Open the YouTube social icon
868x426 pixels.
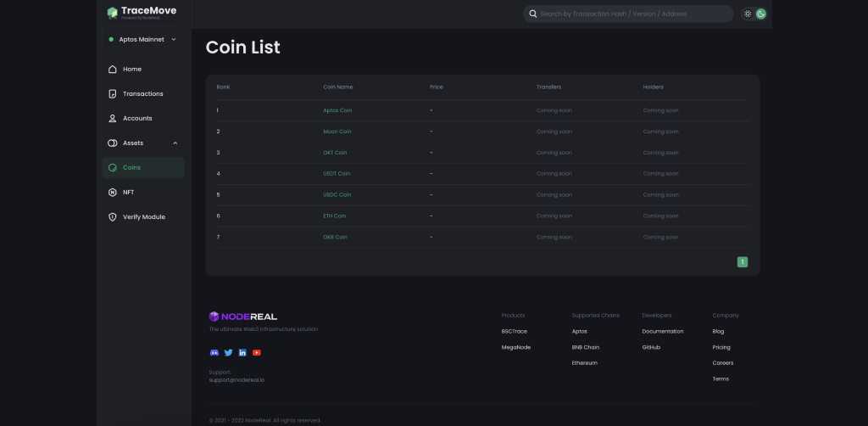tap(257, 352)
